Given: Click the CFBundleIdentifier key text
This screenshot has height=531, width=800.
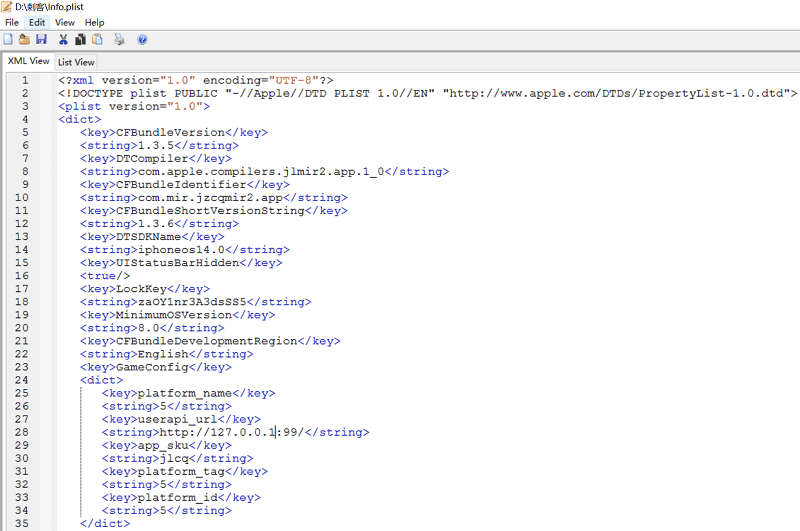Looking at the screenshot, I should click(x=185, y=185).
